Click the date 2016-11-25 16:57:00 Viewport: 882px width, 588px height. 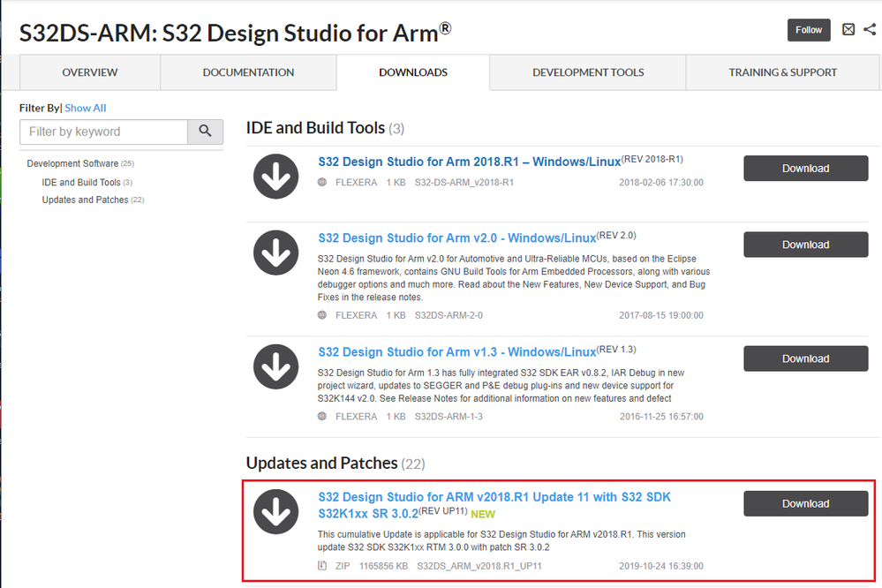click(661, 417)
